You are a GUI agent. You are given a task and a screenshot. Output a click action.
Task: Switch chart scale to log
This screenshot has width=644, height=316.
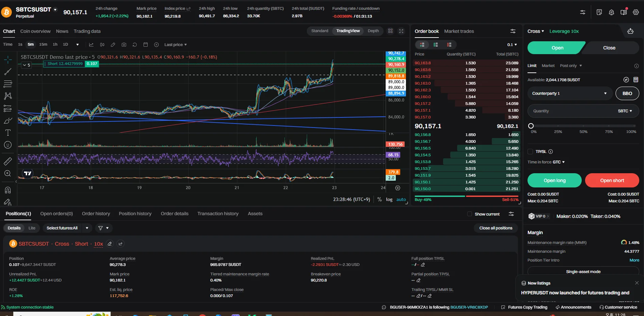(x=389, y=200)
